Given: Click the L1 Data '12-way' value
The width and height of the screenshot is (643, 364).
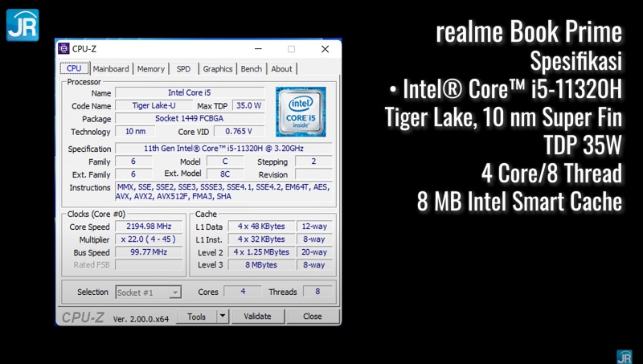Looking at the screenshot, I should (x=314, y=227).
